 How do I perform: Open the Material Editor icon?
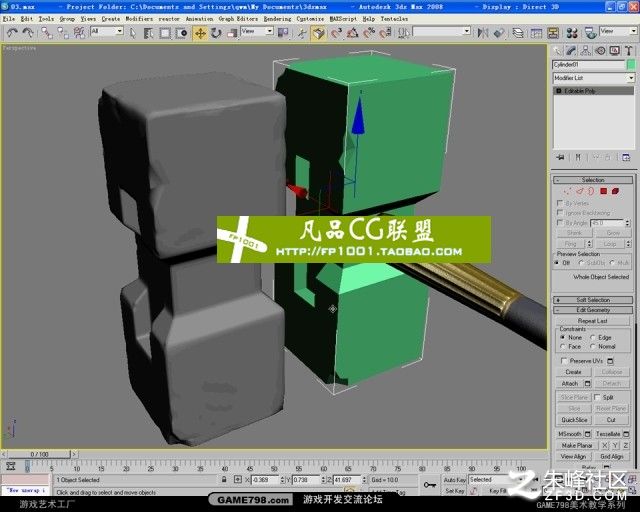572,33
